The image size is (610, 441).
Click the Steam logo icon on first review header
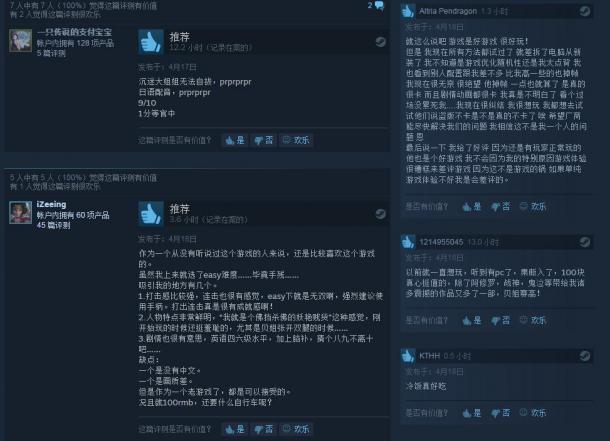tap(380, 42)
